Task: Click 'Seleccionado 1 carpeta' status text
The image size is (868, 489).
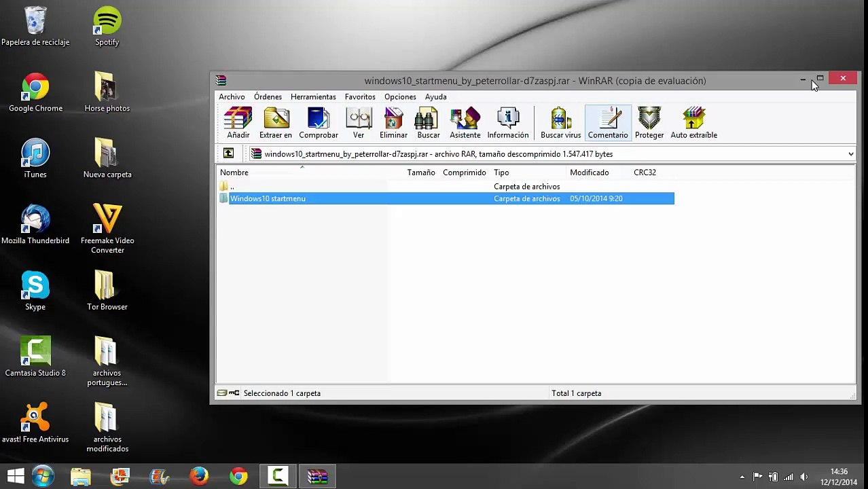Action: pos(282,393)
